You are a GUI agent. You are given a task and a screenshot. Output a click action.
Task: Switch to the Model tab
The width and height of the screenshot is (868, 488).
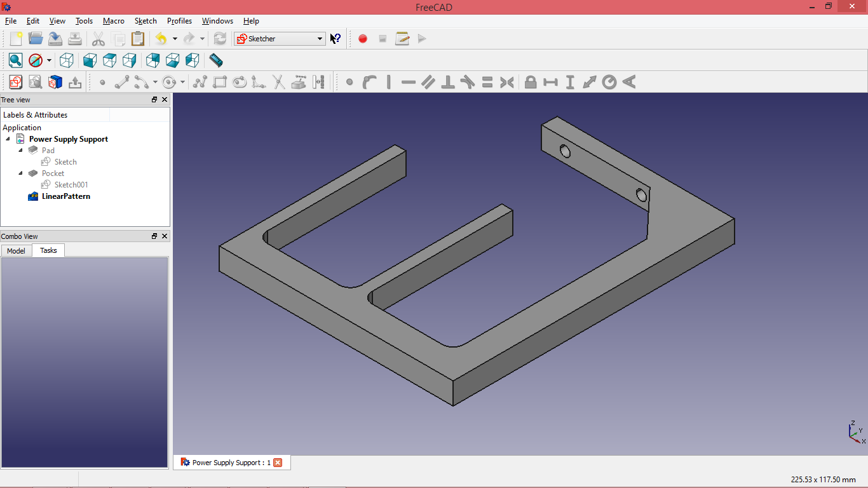tap(16, 251)
